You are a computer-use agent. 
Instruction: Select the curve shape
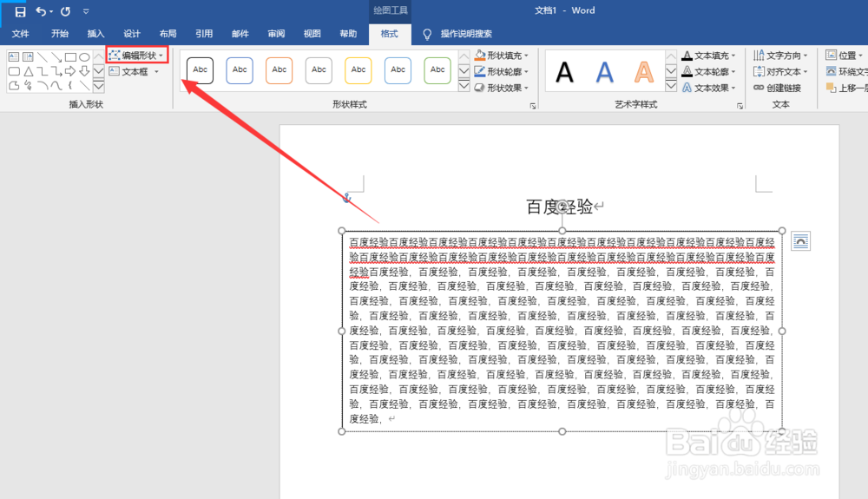(56, 85)
